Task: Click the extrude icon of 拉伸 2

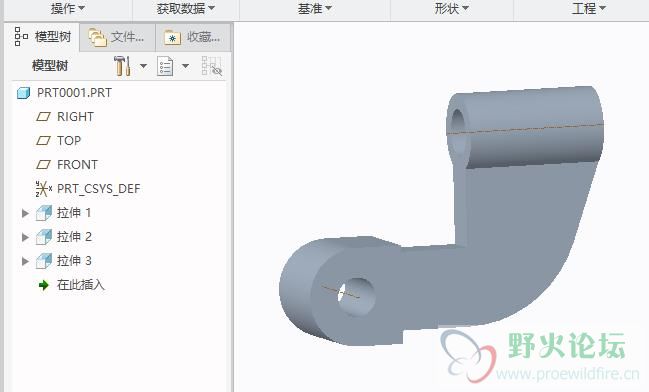Action: coord(43,237)
